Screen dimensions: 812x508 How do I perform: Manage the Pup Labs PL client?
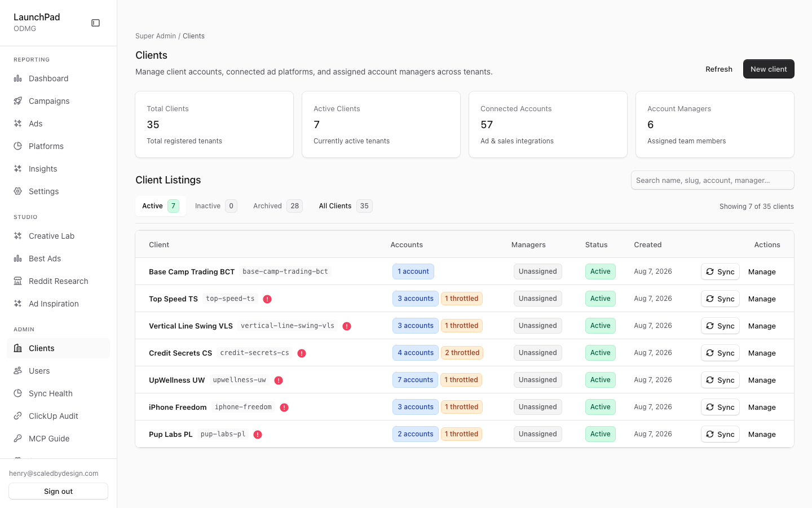[x=762, y=434]
